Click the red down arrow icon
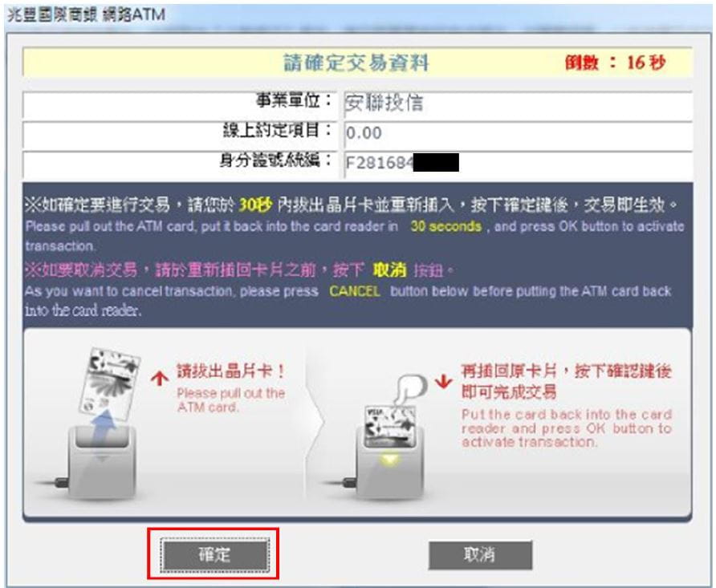Screen dimensions: 716x588 point(443,381)
